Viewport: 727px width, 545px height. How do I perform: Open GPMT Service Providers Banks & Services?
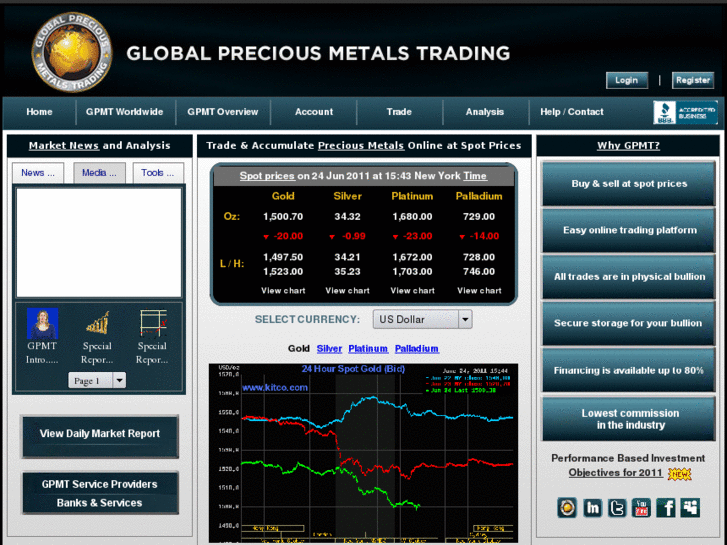click(100, 493)
